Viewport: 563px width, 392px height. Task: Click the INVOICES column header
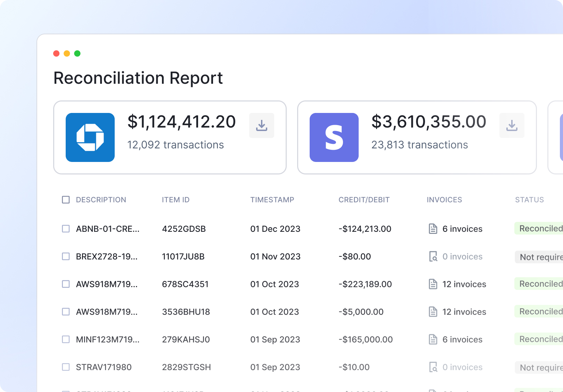(444, 199)
